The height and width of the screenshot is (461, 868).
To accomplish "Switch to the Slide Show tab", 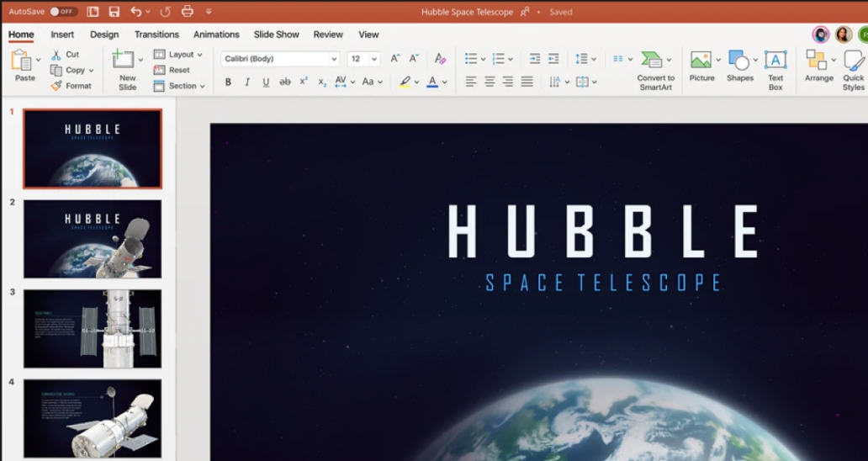I will (x=276, y=34).
